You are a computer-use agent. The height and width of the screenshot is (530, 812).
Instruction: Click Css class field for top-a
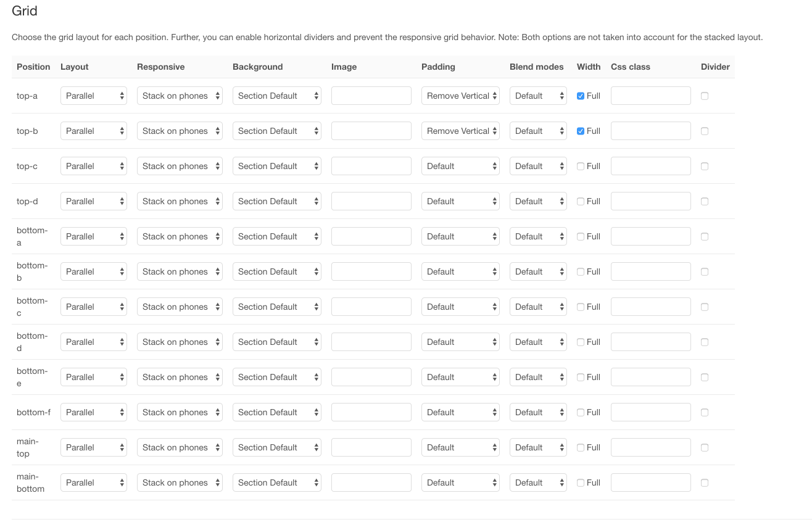click(x=651, y=96)
